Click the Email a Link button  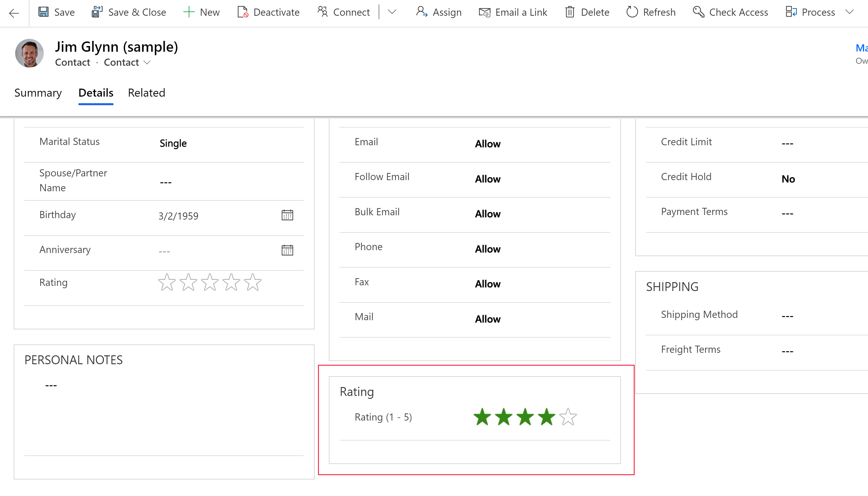pyautogui.click(x=513, y=12)
